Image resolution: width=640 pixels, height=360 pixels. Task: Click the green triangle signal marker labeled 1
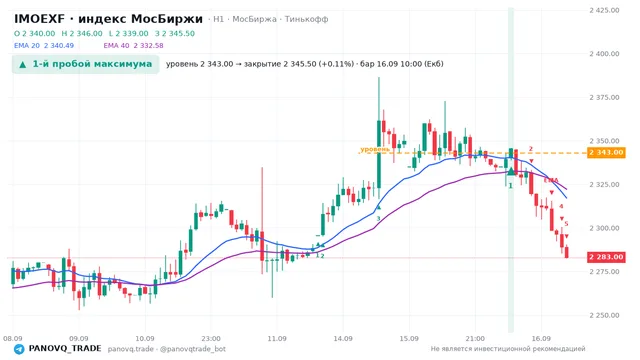click(x=511, y=171)
